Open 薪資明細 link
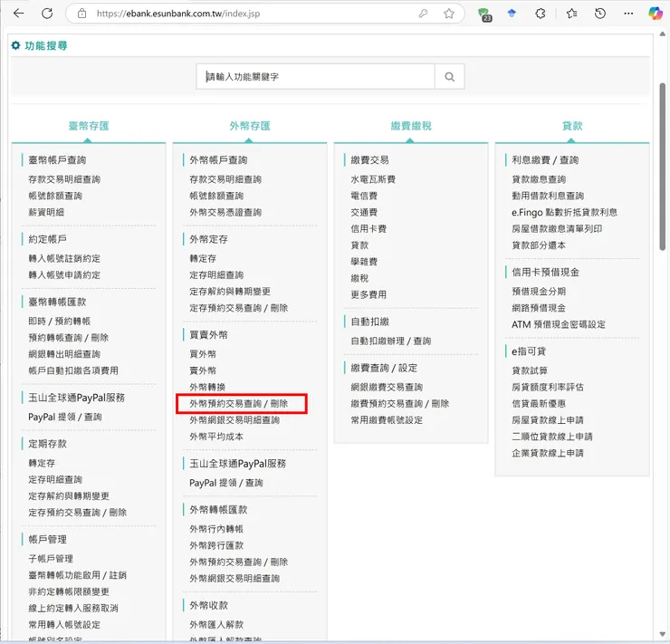 pos(46,212)
